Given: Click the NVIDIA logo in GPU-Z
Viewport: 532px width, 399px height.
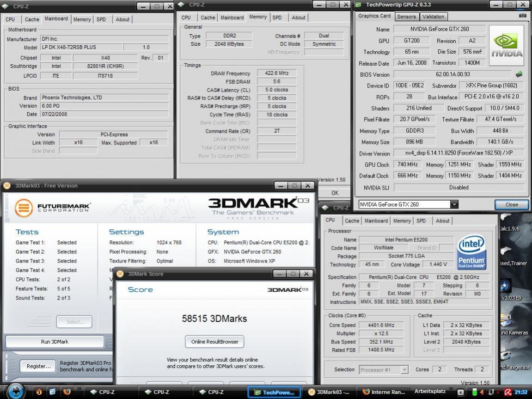Looking at the screenshot, I should (507, 45).
